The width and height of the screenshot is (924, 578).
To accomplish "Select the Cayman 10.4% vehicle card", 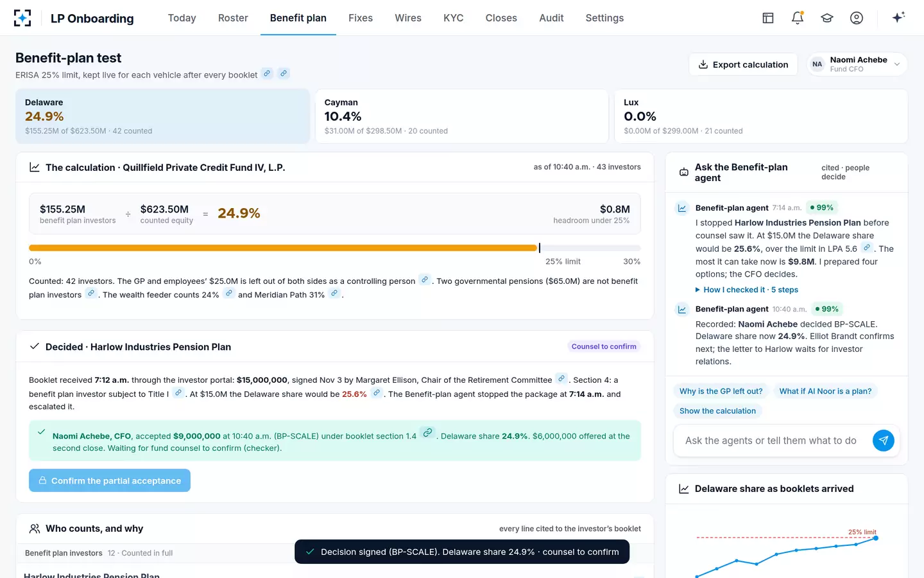I will point(461,116).
